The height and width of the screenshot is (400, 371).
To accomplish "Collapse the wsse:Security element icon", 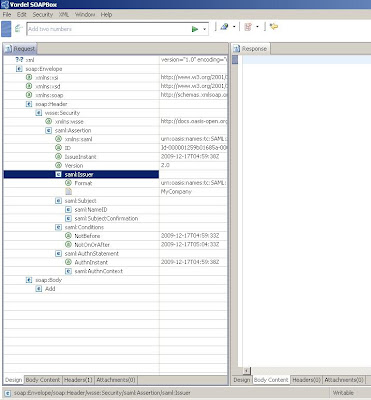I will click(x=39, y=113).
